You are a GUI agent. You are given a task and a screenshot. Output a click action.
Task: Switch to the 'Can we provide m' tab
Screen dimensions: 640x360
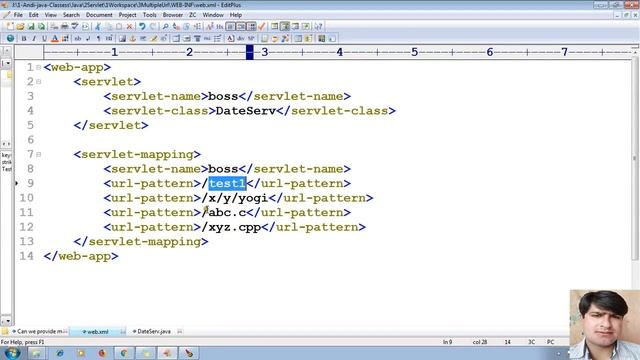[x=40, y=331]
